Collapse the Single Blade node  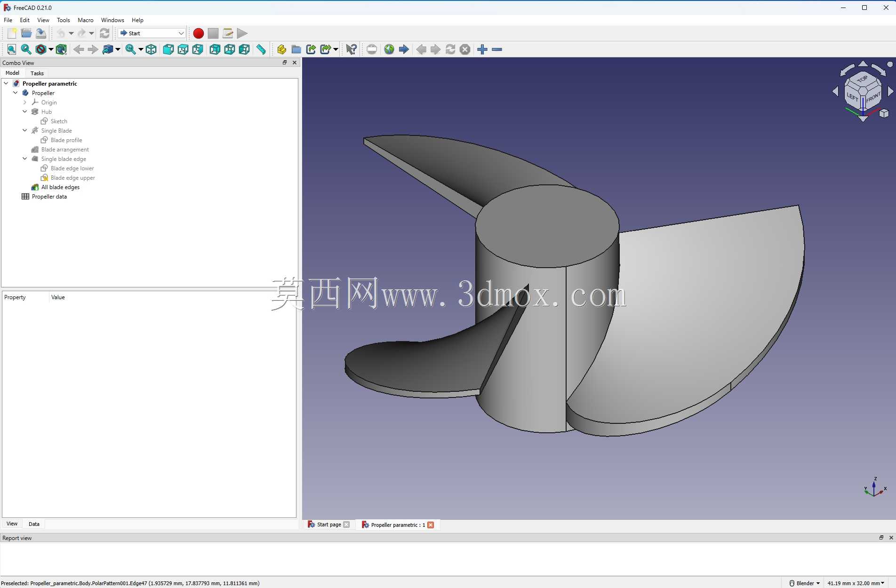coord(25,131)
